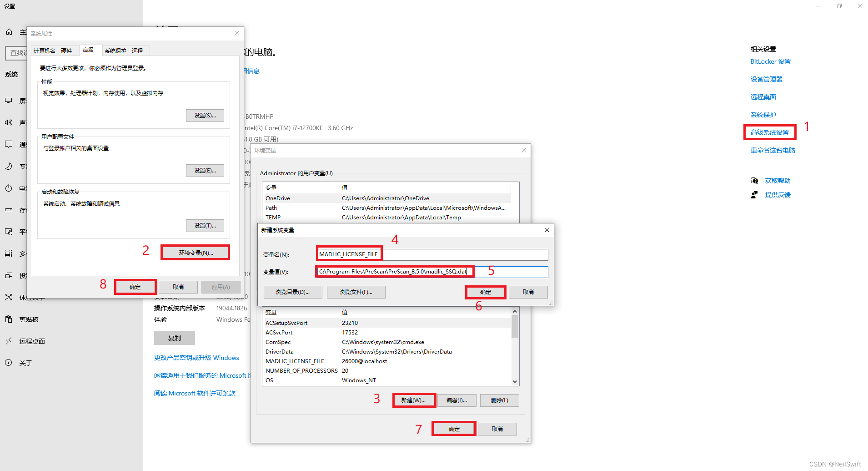Click the variable value input field
The image size is (868, 471).
(x=432, y=272)
